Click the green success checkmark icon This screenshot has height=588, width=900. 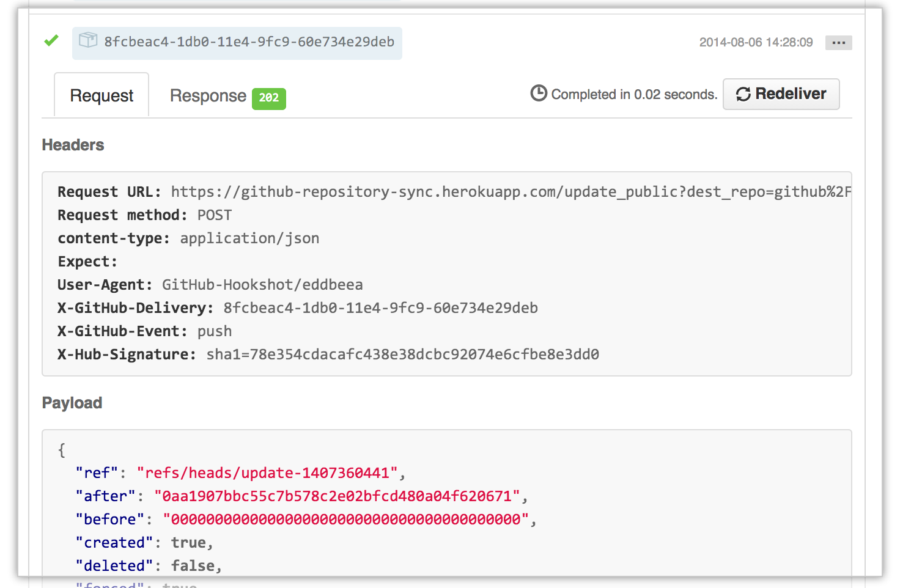pyautogui.click(x=51, y=41)
